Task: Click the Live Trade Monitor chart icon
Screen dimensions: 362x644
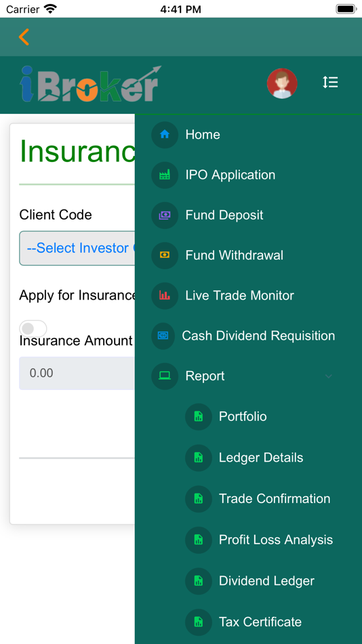Action: pos(165,296)
